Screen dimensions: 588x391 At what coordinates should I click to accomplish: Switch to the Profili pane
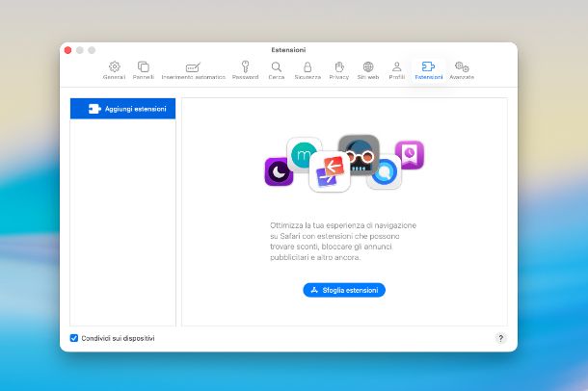click(x=396, y=69)
